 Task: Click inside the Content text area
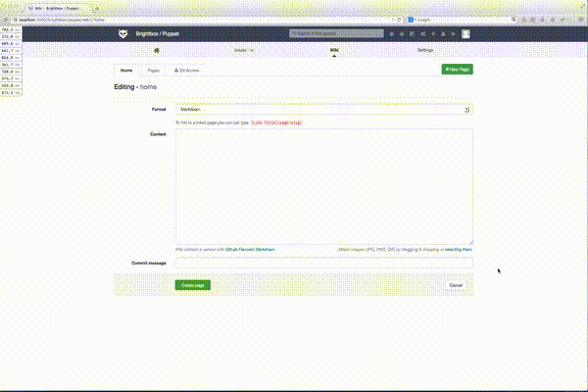[x=323, y=186]
